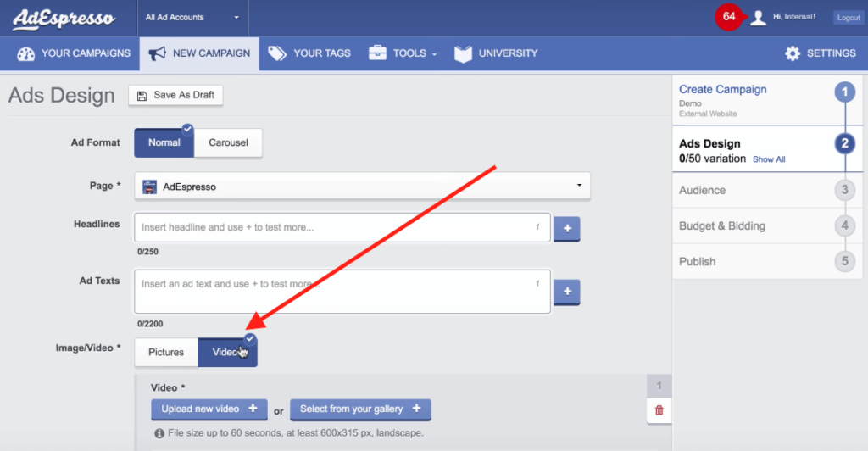This screenshot has height=451, width=868.
Task: Add another ad text with plus button
Action: [566, 292]
